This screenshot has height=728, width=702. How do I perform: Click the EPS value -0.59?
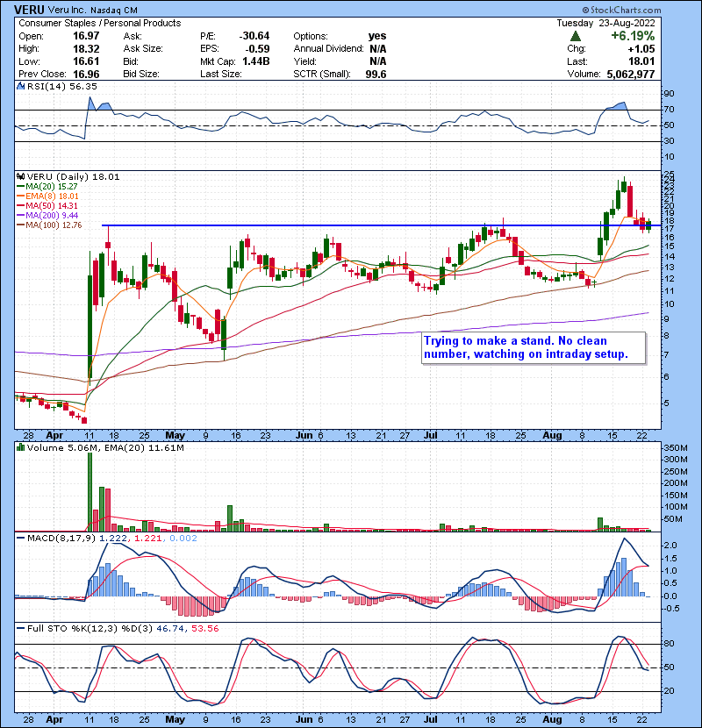tap(257, 49)
